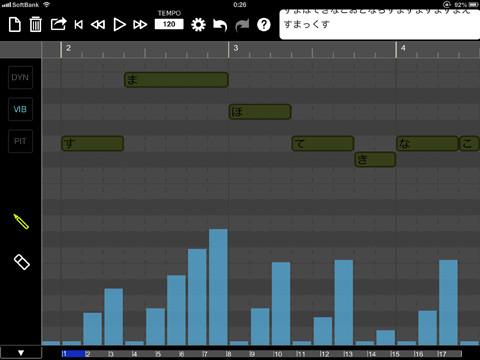Switch to VIB parameter mode
Image resolution: width=480 pixels, height=360 pixels.
[20, 109]
